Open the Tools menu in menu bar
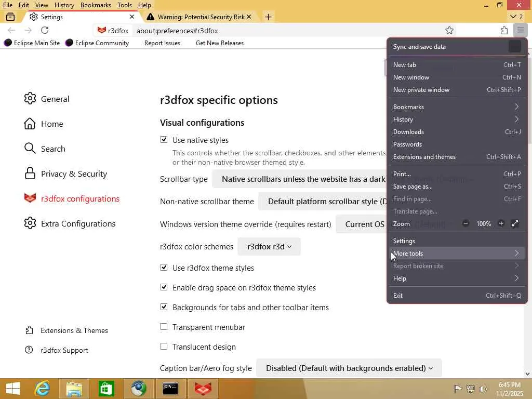This screenshot has height=399, width=532. pos(125,5)
